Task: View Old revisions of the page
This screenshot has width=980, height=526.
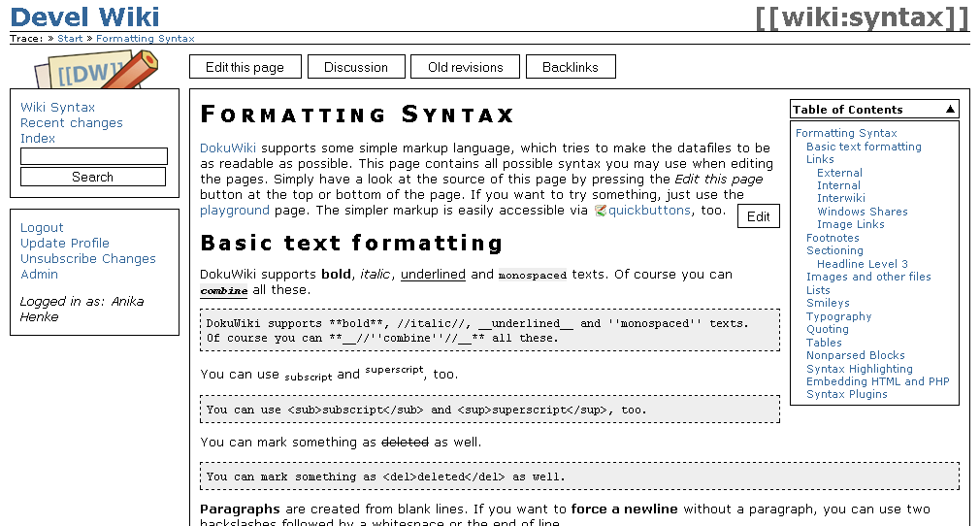Action: (465, 67)
